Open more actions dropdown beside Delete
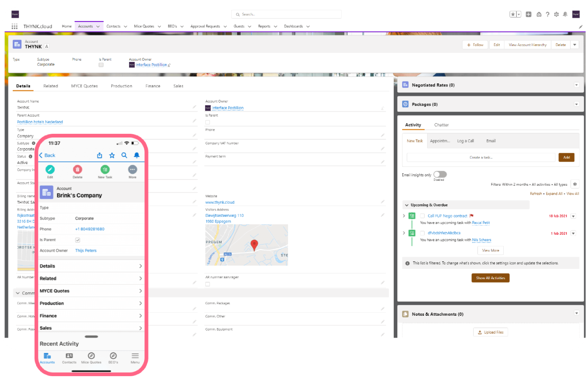 coord(574,45)
